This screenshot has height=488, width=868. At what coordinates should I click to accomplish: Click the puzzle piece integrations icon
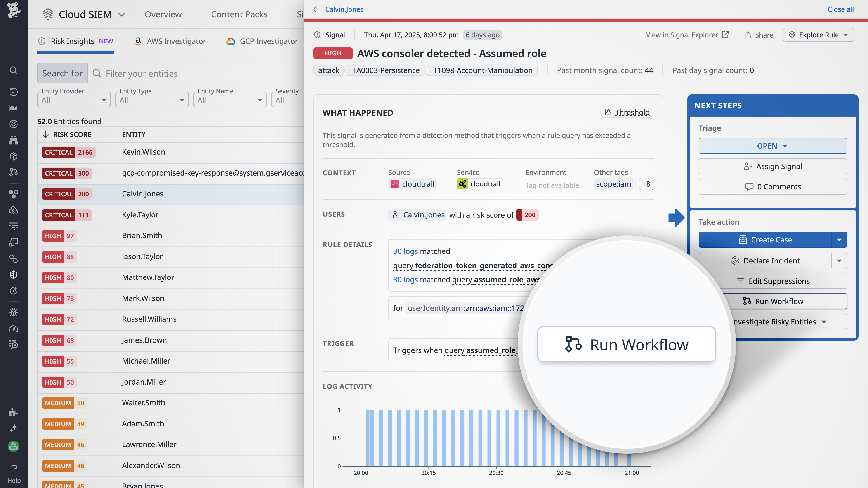coord(14,412)
